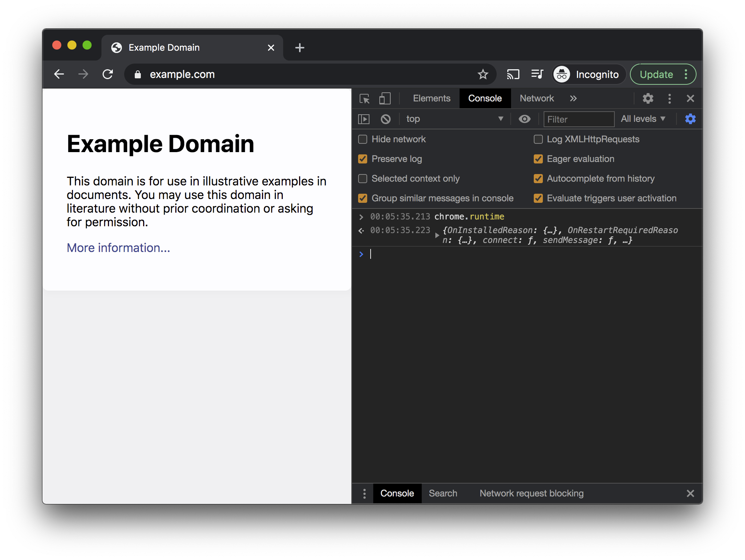Switch to the Network tab

point(536,98)
